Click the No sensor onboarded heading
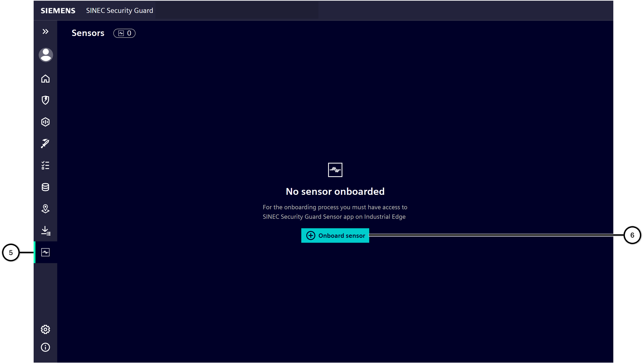The image size is (644, 364). [x=335, y=191]
